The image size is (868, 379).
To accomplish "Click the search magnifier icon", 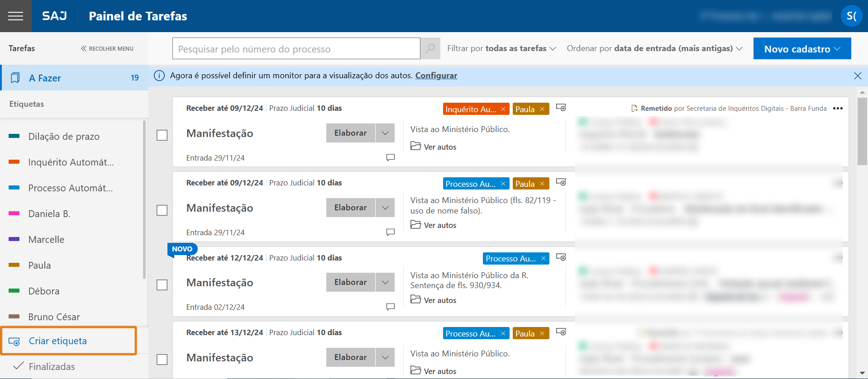I will [430, 48].
